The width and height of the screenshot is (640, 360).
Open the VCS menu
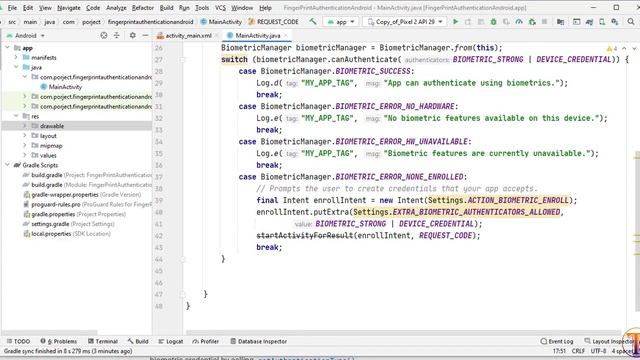pos(220,8)
